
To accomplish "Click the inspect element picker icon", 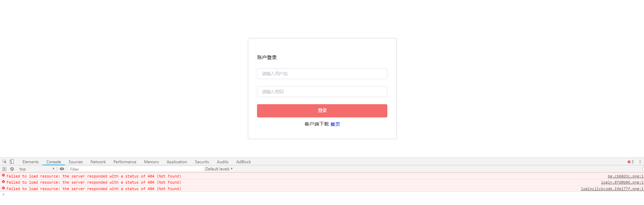I will coord(4,162).
